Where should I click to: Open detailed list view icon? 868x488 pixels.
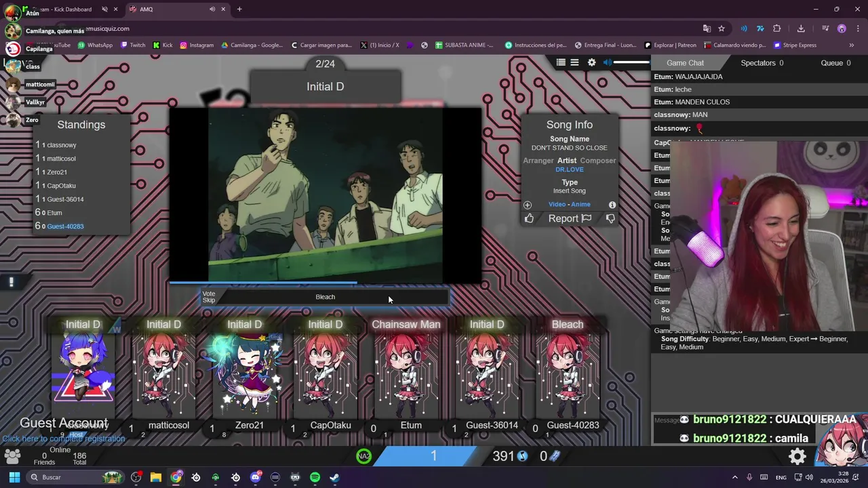[x=561, y=62]
